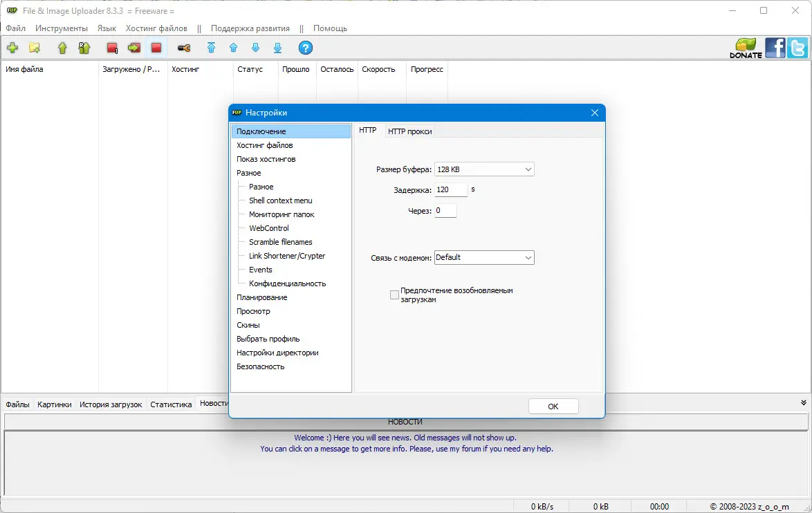Viewport: 812px width, 513px height.
Task: Open the Facebook icon in toolbar
Action: click(x=775, y=48)
